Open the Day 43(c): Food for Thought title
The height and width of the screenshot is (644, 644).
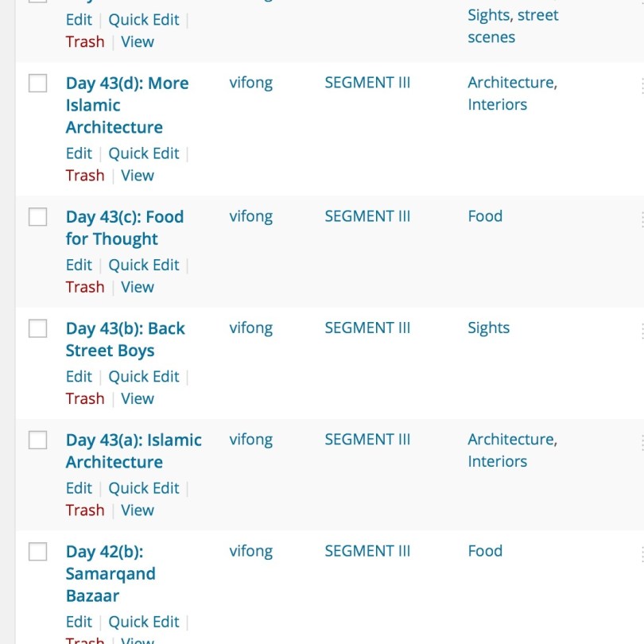point(124,227)
